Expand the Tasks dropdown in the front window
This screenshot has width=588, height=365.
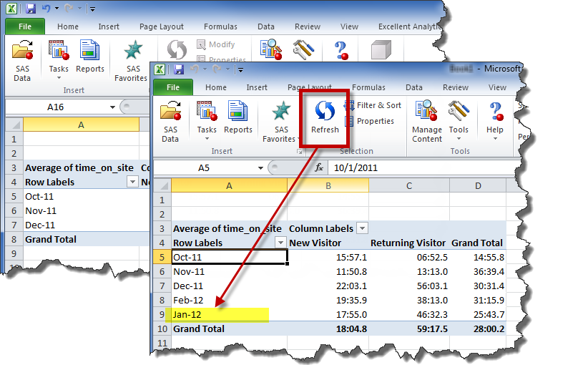click(207, 122)
